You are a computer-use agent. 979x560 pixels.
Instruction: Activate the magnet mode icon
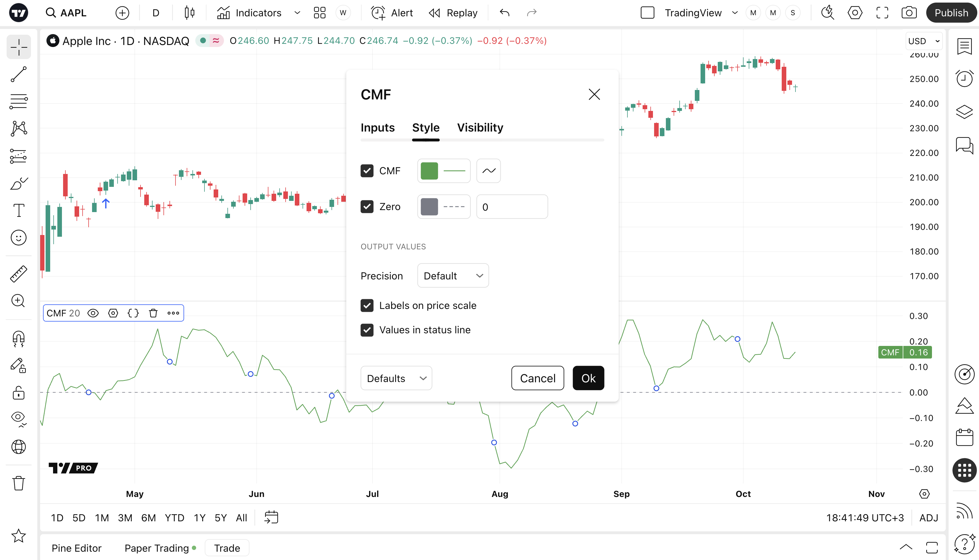(x=18, y=339)
